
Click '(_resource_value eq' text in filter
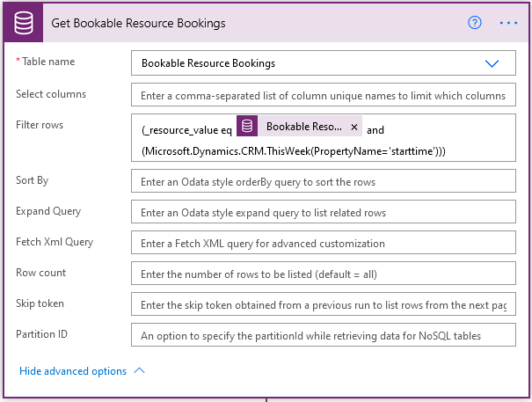point(186,130)
